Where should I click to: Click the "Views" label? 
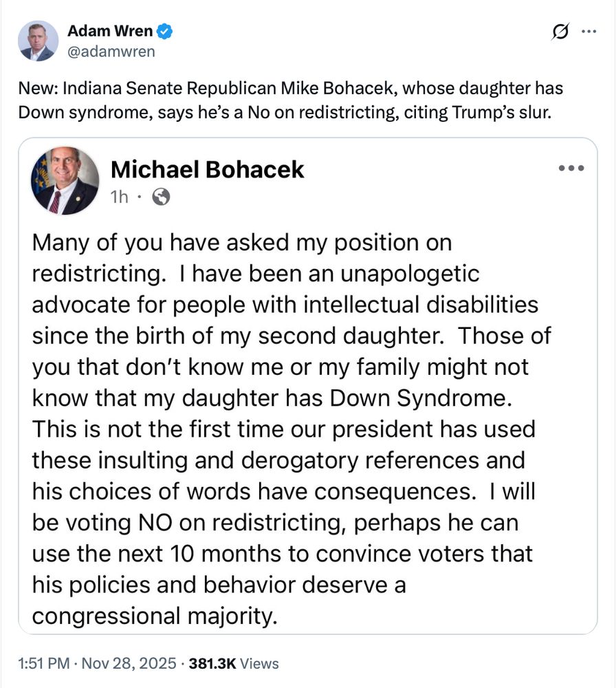[x=260, y=663]
